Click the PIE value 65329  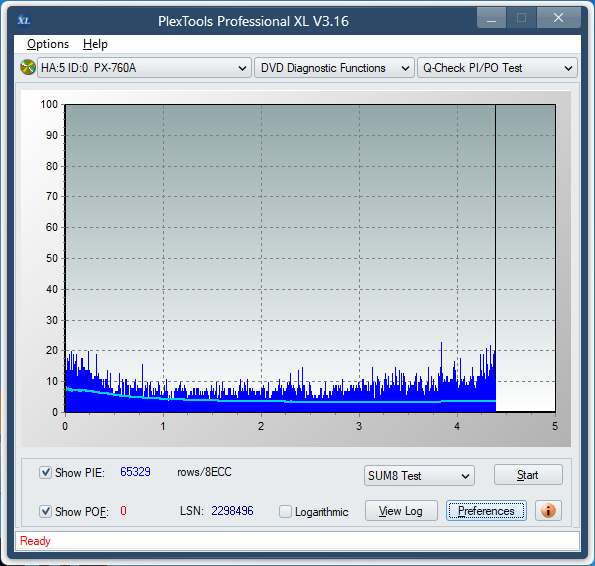click(135, 472)
